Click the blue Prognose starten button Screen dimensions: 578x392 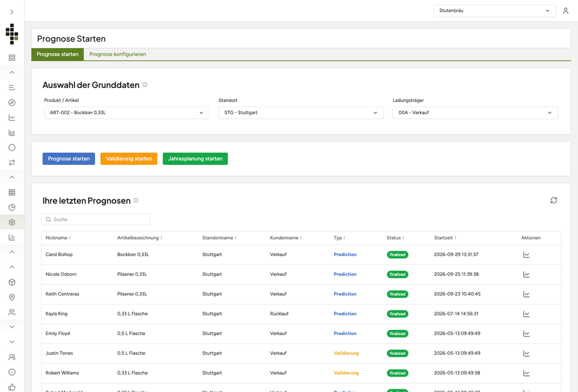(69, 159)
